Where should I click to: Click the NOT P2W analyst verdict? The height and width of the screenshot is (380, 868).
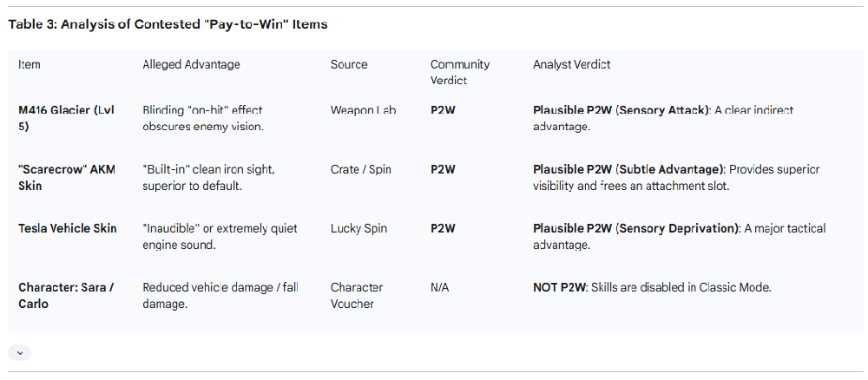(561, 287)
